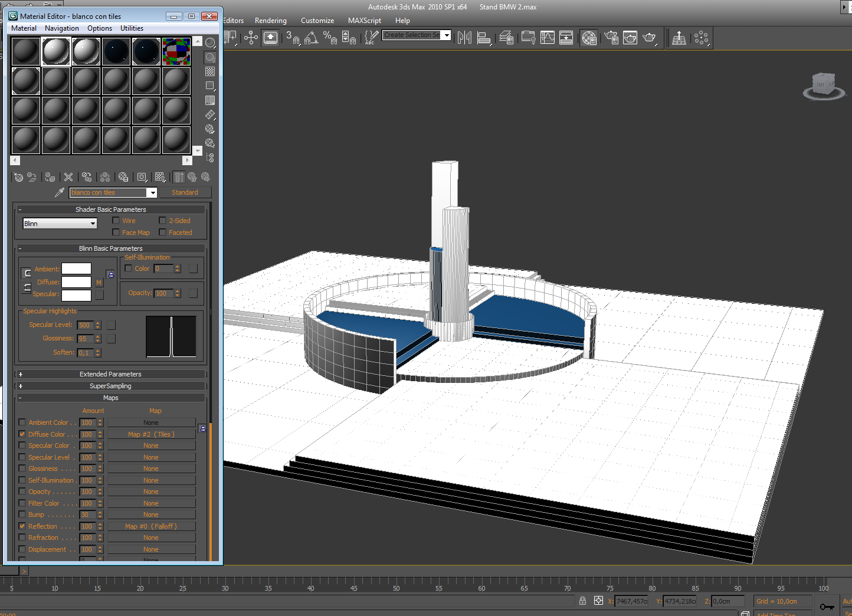This screenshot has height=616, width=852.
Task: Click the Render Setup teapot icon
Action: pyautogui.click(x=611, y=38)
